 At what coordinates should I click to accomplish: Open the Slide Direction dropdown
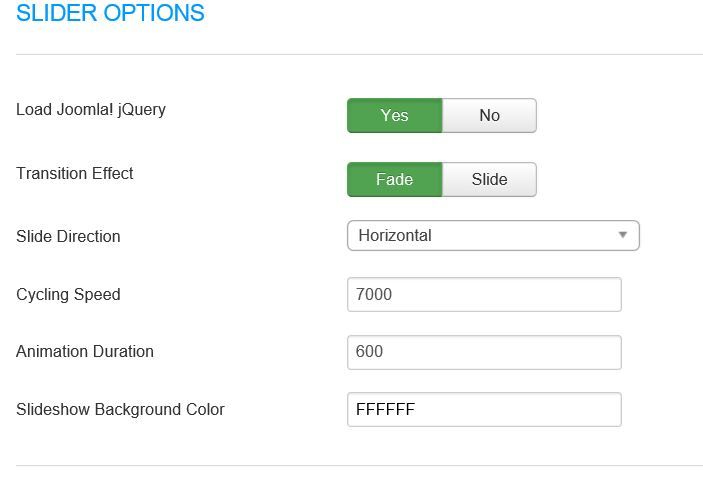pos(493,235)
